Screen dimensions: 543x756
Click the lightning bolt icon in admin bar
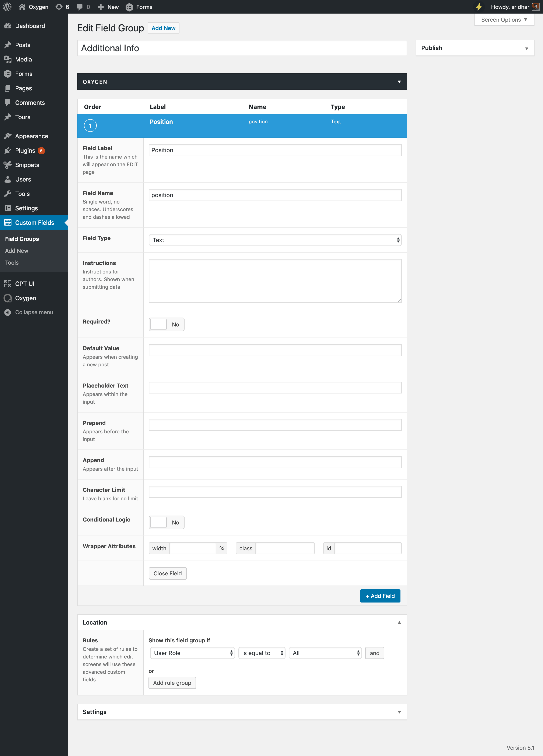point(479,7)
